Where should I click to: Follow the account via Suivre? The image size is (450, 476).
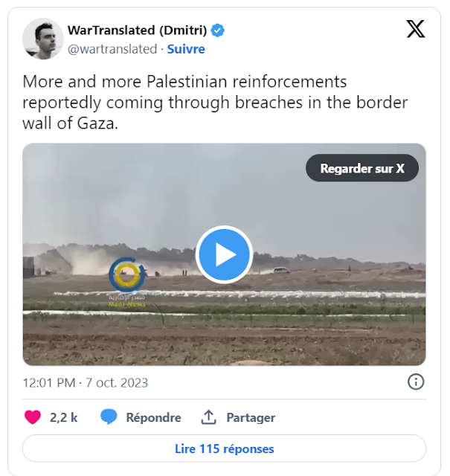click(x=186, y=49)
